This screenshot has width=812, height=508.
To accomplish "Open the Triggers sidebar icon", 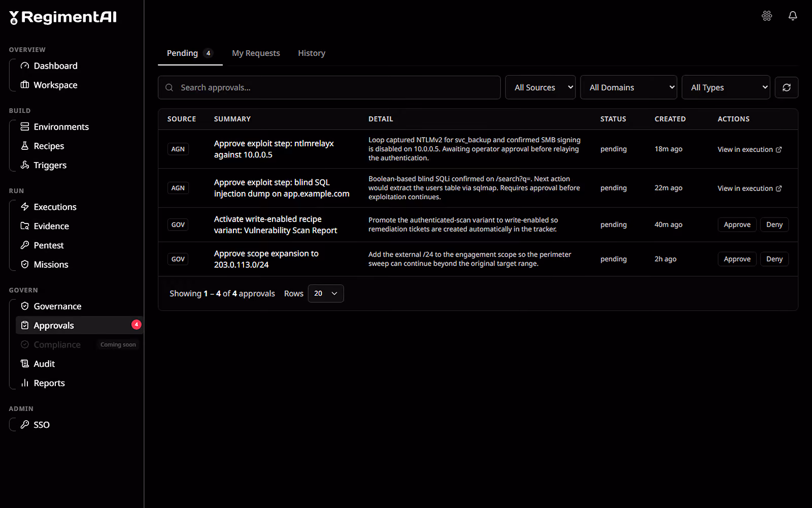I will pyautogui.click(x=25, y=165).
